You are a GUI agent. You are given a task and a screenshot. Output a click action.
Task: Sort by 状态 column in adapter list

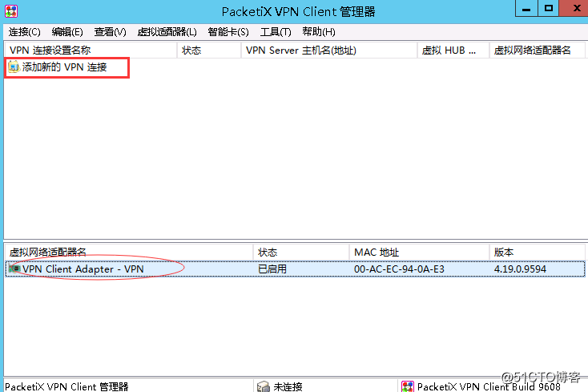pos(301,252)
